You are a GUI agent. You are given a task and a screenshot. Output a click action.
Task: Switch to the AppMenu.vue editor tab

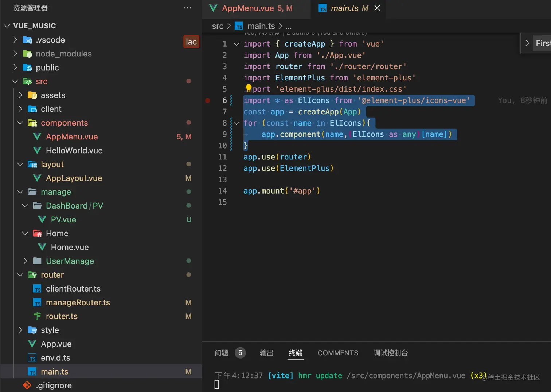pyautogui.click(x=257, y=8)
